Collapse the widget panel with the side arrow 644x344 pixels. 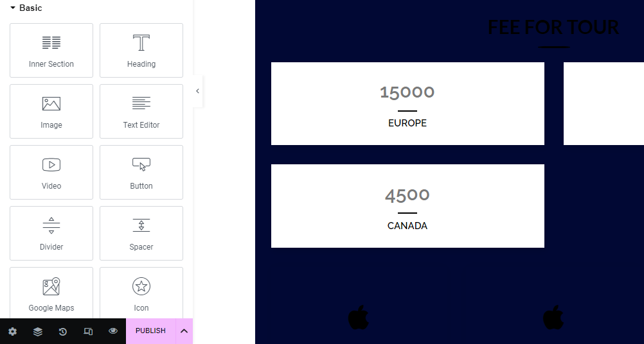click(197, 91)
